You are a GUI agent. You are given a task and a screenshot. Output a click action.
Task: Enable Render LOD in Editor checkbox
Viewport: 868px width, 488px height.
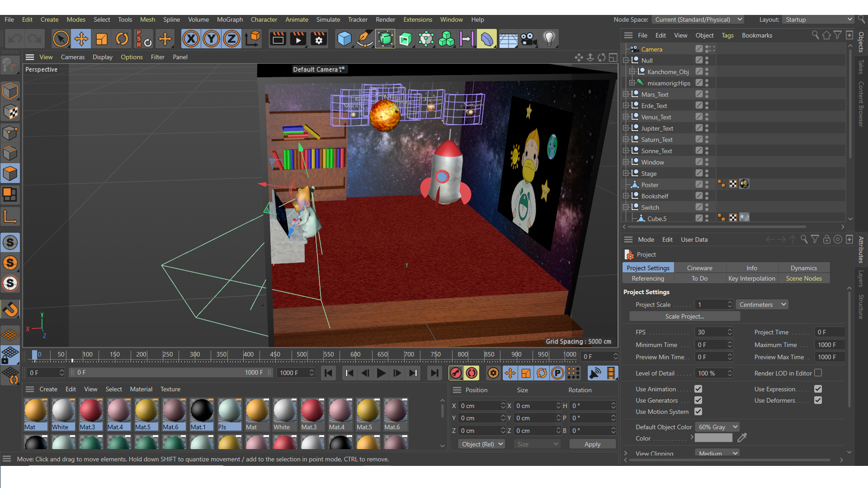(818, 373)
